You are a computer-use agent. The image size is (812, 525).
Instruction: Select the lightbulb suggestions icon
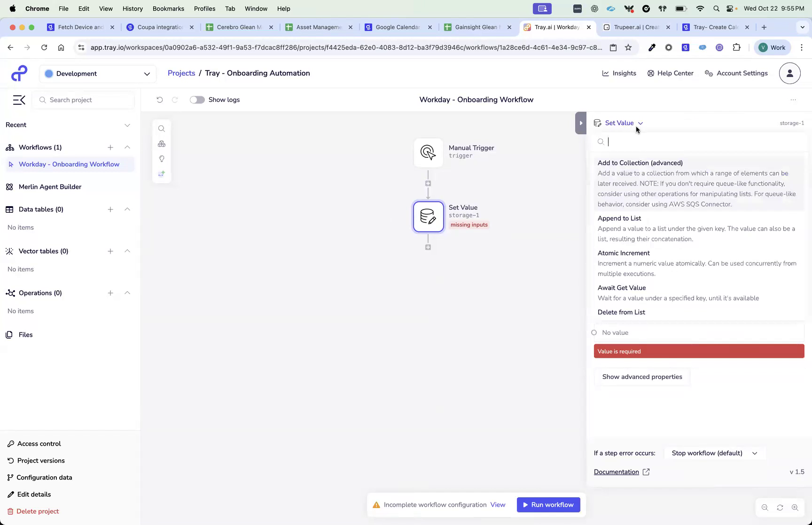162,159
